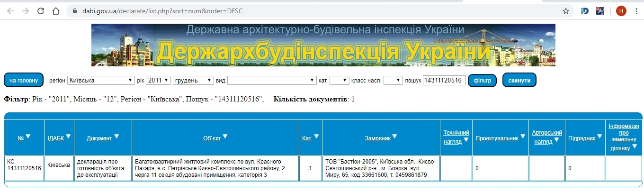The image size is (644, 192).
Task: Open the red-blue extension icon beside iD
Action: pyautogui.click(x=599, y=11)
